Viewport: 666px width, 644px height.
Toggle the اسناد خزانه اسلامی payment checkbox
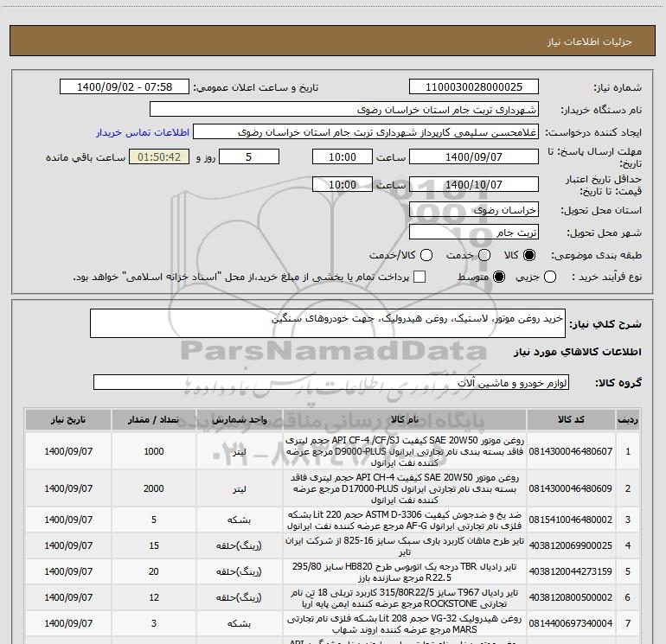coord(419,277)
